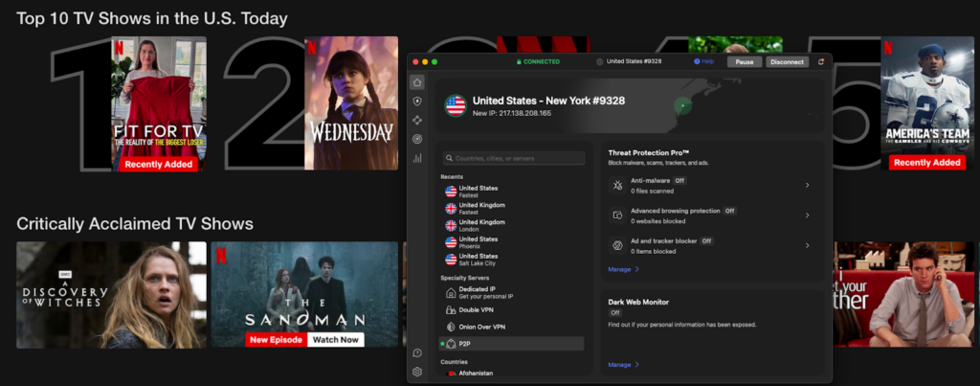Click the Advanced browsing protection icon
Screen dimensions: 980x386
[x=617, y=216]
